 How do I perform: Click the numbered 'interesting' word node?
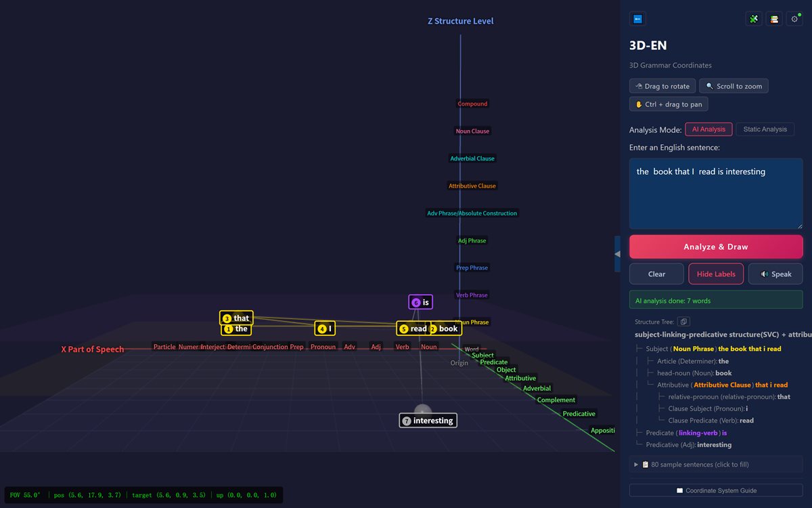tap(428, 421)
